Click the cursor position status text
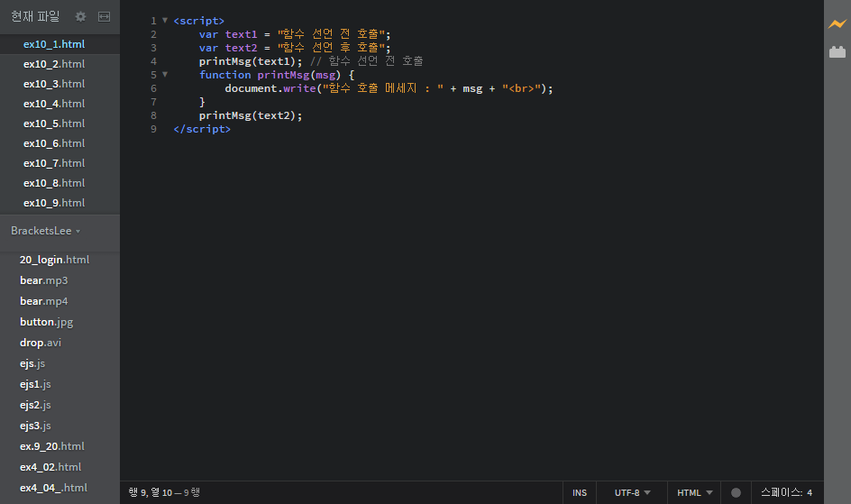 click(164, 492)
